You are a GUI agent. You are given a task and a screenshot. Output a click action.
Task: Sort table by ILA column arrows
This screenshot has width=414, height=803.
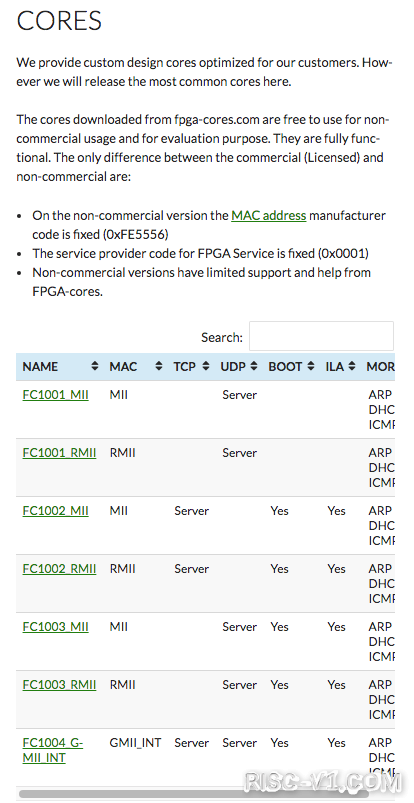click(351, 367)
